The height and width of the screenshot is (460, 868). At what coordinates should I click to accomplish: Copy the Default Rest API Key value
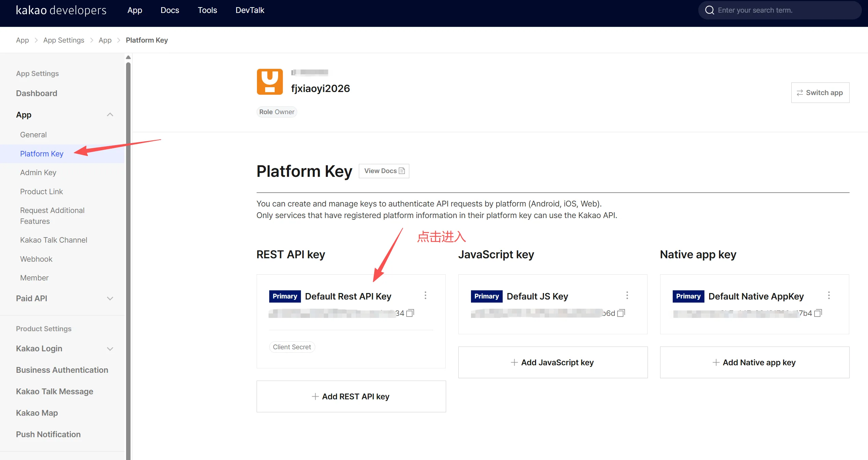pyautogui.click(x=410, y=313)
